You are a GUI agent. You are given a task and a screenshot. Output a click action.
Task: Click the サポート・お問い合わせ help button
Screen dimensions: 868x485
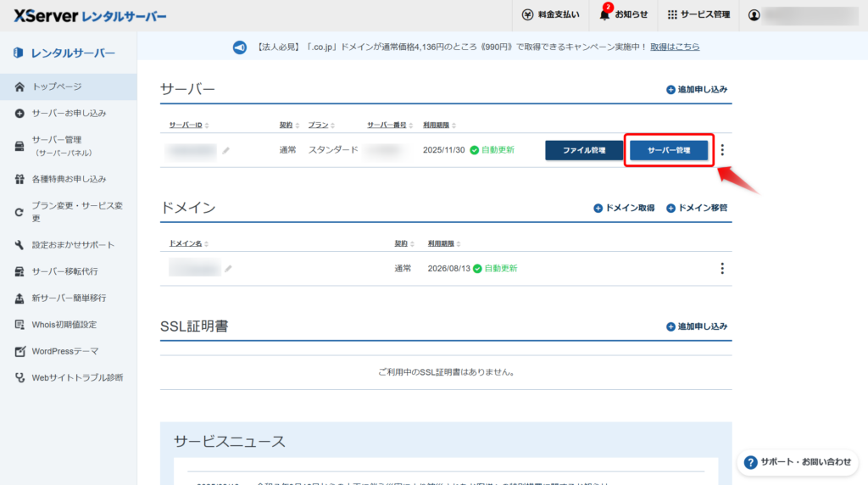(x=797, y=462)
